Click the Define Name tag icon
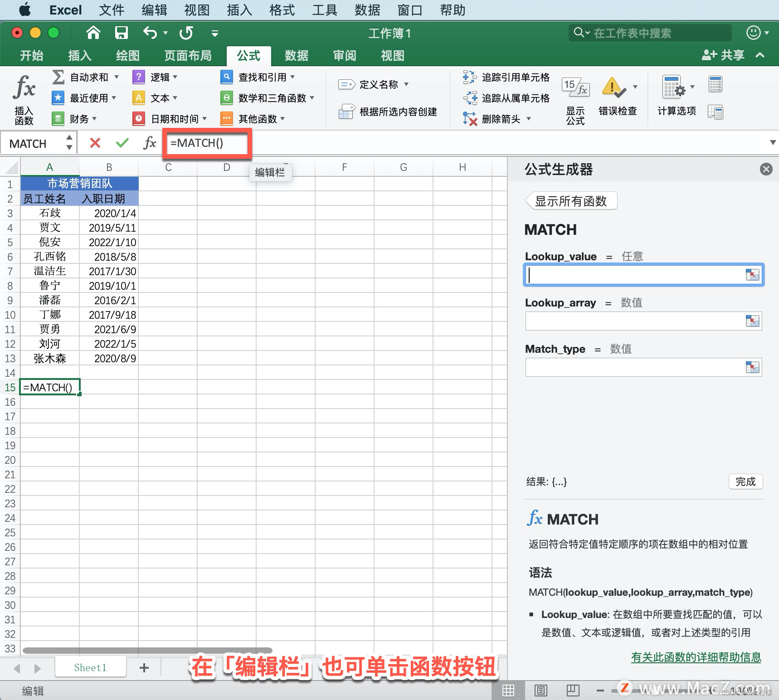779x700 pixels. tap(346, 84)
